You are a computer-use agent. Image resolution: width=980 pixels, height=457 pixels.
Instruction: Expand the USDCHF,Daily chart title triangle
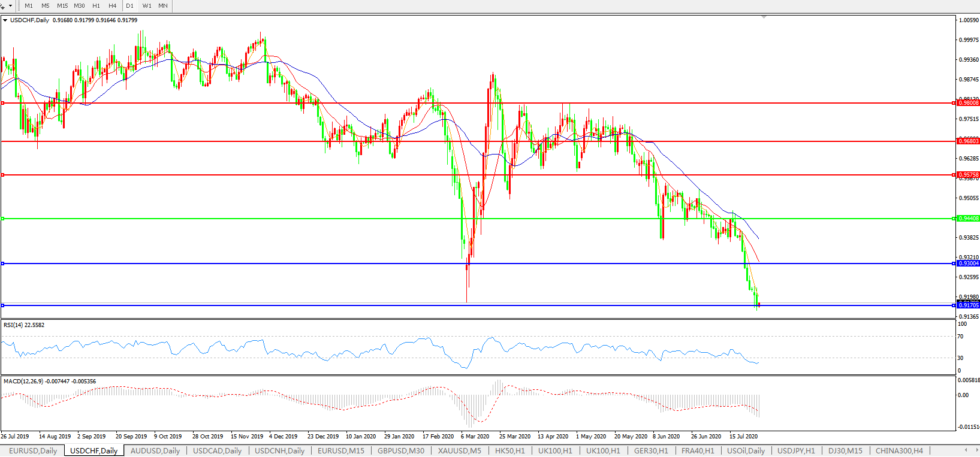(x=5, y=20)
